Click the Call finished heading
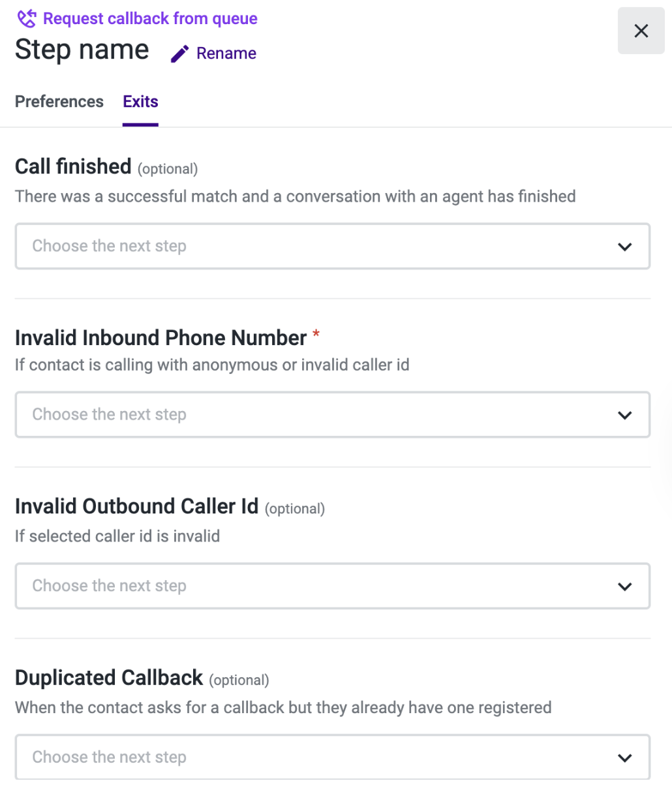The height and width of the screenshot is (796, 672). 73,167
